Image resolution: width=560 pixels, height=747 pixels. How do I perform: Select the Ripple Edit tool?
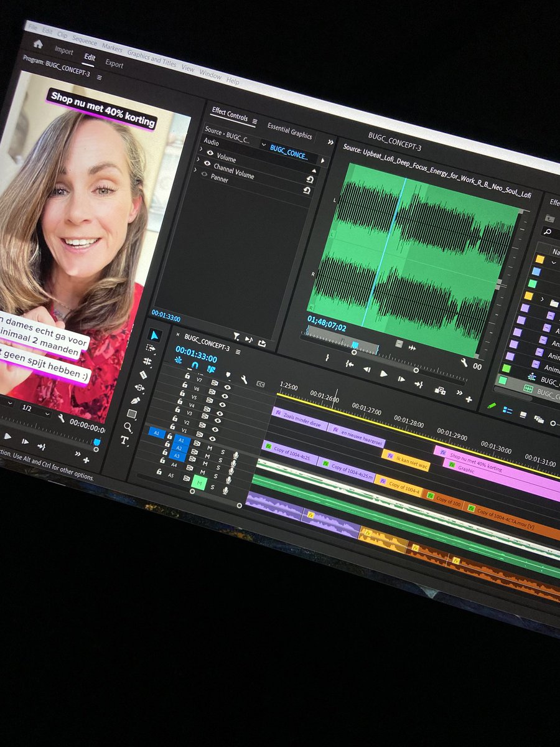coord(147,361)
